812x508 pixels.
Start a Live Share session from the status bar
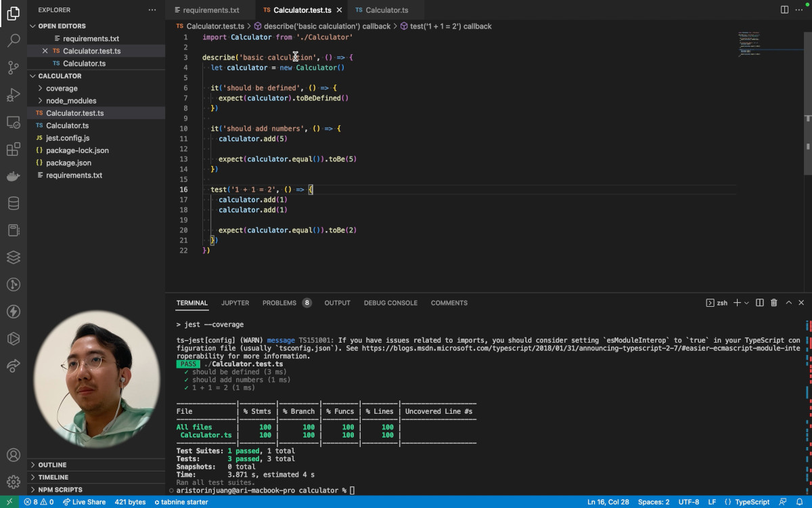(84, 502)
